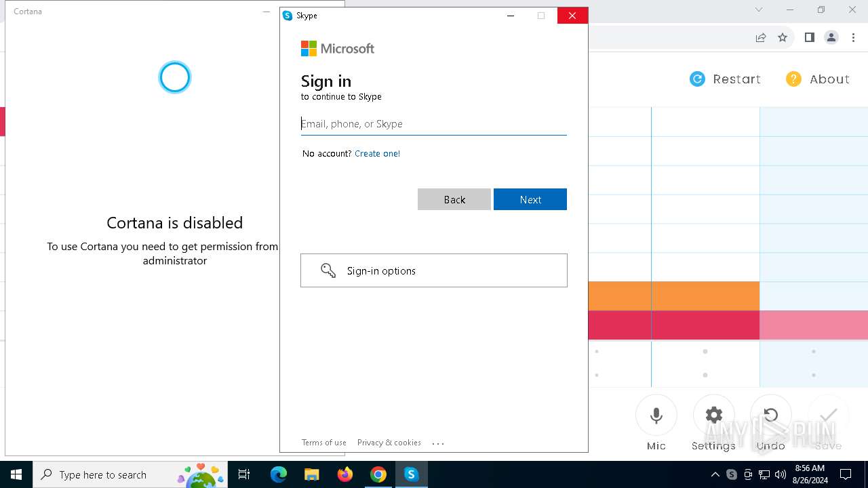Launch Microsoft Edge from the taskbar
The height and width of the screenshot is (488, 868).
coord(279,474)
